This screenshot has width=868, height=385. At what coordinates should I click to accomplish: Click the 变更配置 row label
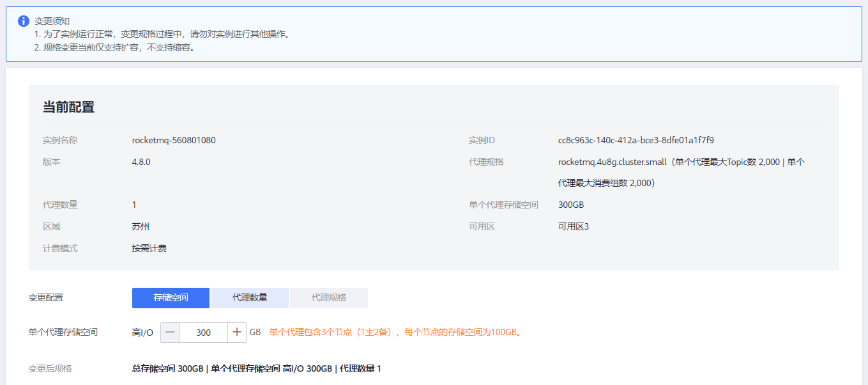[46, 298]
